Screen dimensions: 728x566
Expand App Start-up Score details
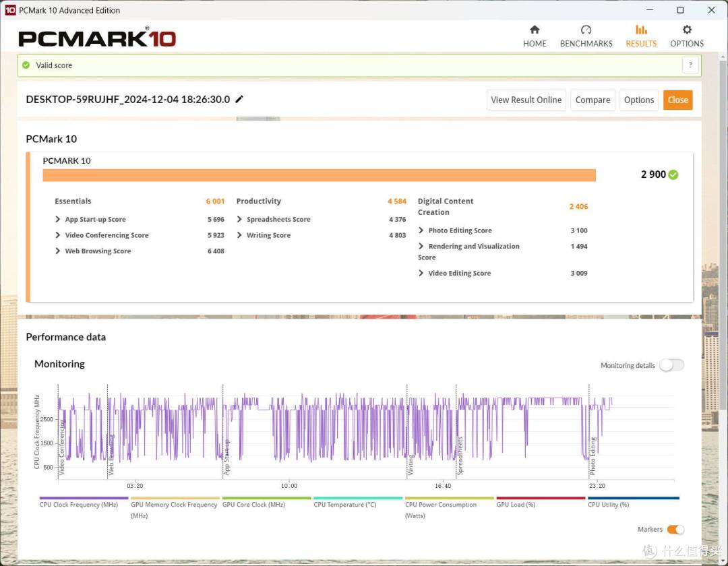(59, 220)
